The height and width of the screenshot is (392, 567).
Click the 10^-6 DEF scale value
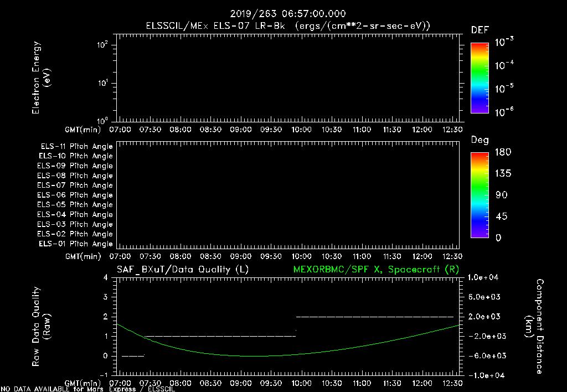click(504, 112)
